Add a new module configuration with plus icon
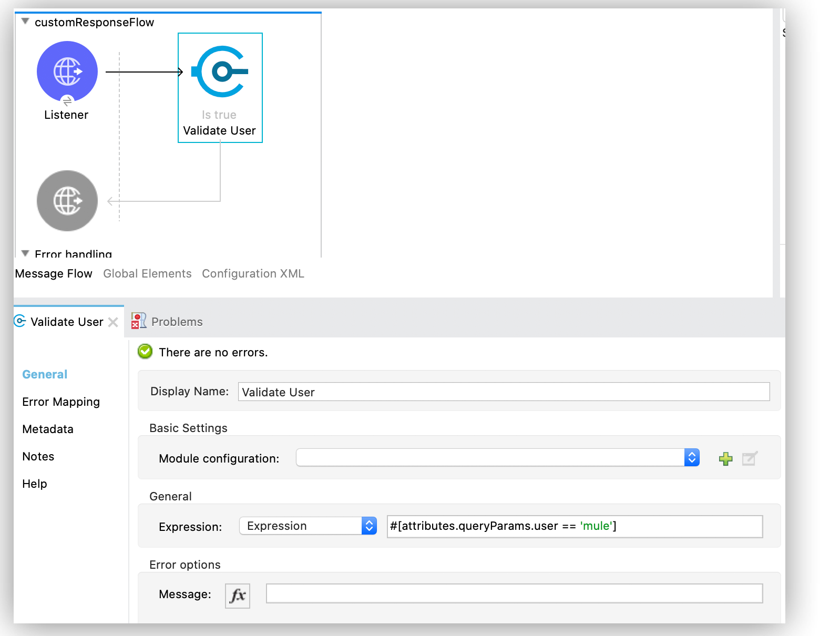The width and height of the screenshot is (840, 636). 725,459
